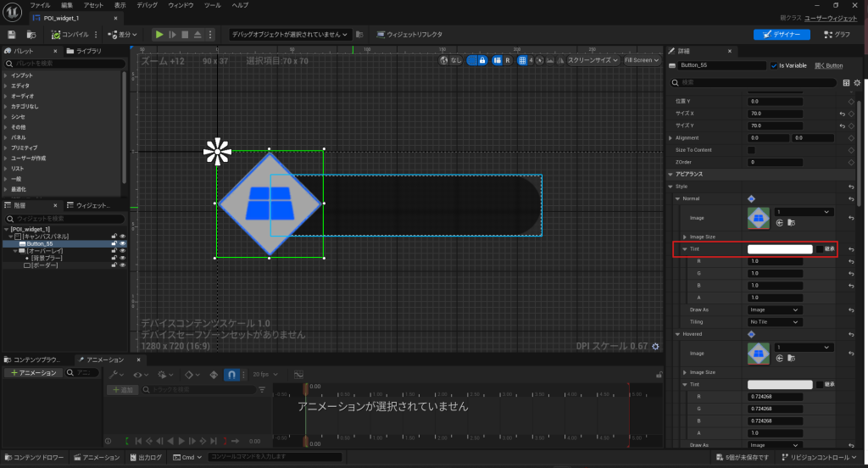The image size is (868, 468).
Task: Toggle the Is Variable checkbox
Action: point(774,65)
